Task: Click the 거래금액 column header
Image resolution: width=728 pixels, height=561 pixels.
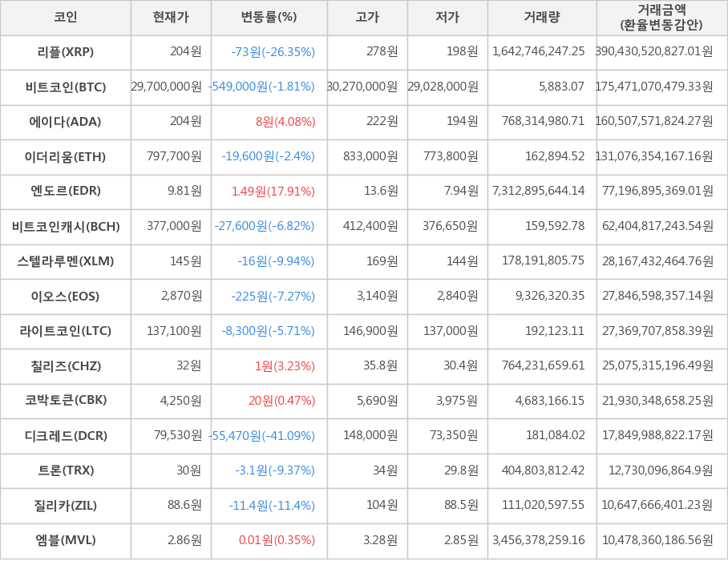Action: pyautogui.click(x=661, y=17)
